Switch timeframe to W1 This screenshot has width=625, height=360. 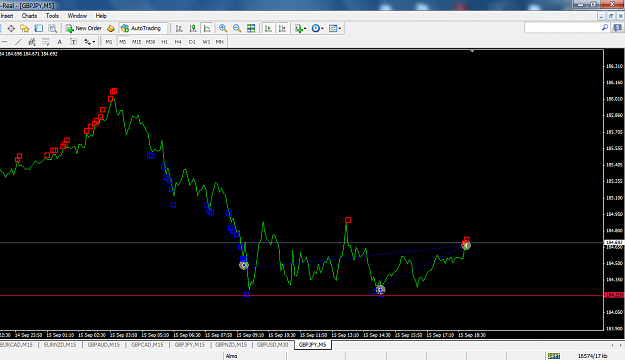tap(206, 41)
